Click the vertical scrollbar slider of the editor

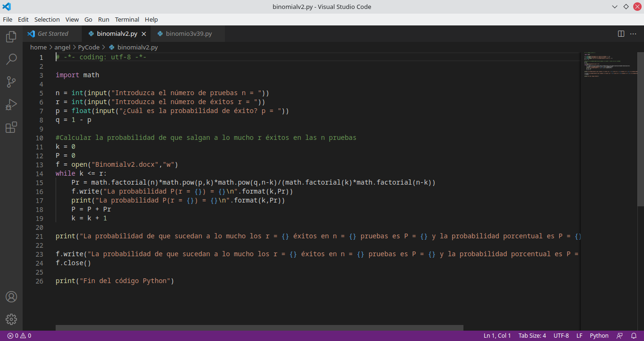pyautogui.click(x=641, y=130)
